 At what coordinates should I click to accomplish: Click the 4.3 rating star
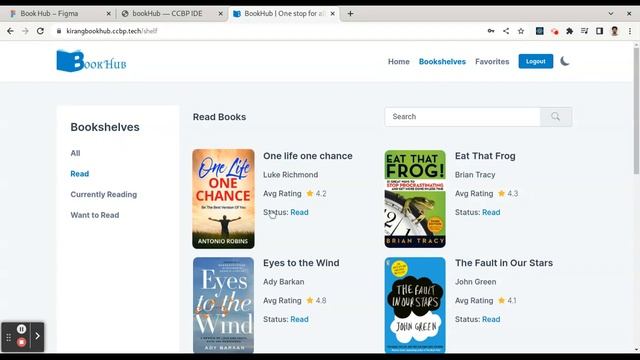[502, 193]
